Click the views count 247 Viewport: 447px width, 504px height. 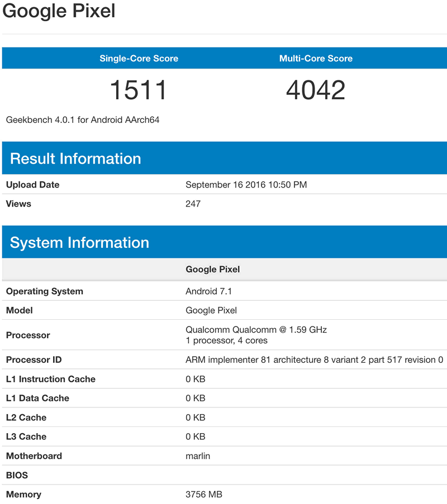pyautogui.click(x=193, y=204)
